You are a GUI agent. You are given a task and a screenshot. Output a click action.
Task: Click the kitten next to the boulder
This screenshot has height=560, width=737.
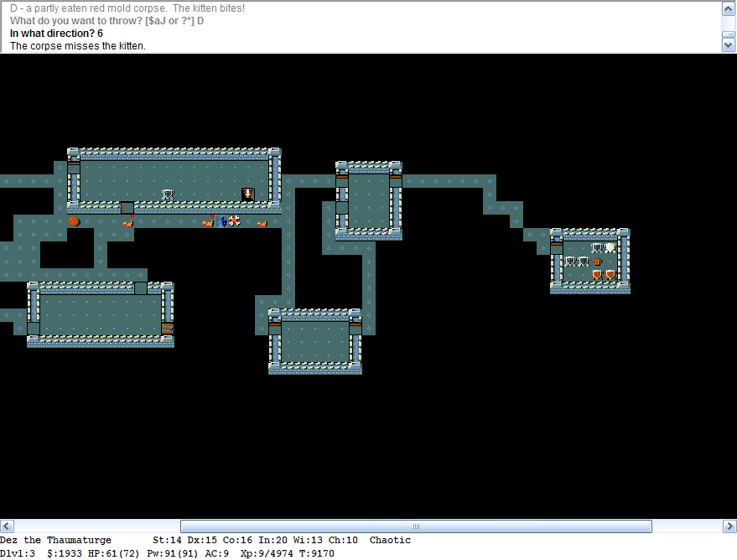pyautogui.click(x=127, y=223)
